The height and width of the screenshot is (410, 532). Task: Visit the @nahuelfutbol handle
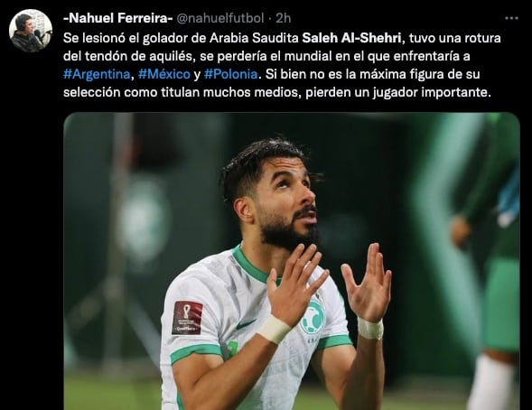pyautogui.click(x=220, y=18)
